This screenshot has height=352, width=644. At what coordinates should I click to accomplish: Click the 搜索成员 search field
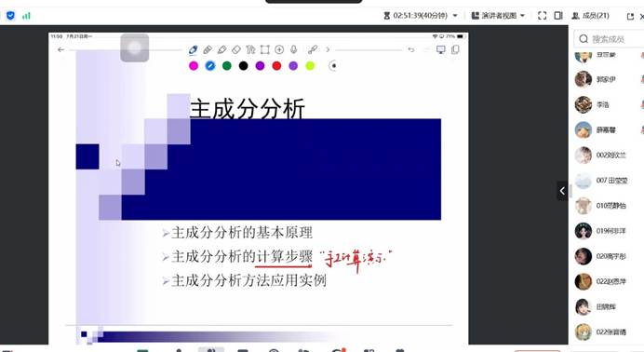pyautogui.click(x=609, y=39)
